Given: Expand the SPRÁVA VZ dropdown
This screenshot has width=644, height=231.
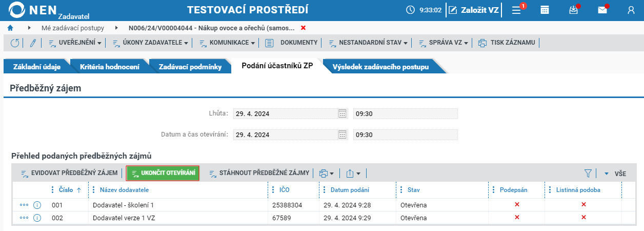Looking at the screenshot, I should click(x=443, y=43).
